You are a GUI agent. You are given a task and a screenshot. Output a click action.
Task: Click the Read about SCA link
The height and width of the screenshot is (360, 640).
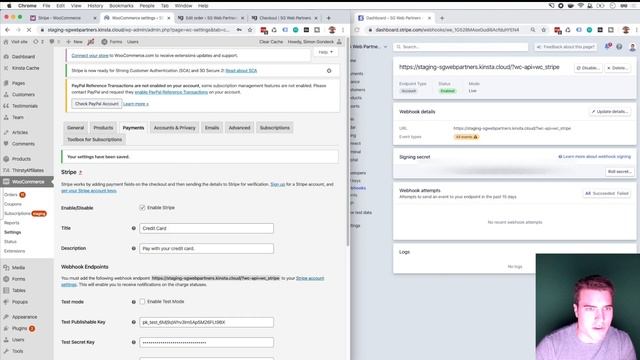point(241,71)
